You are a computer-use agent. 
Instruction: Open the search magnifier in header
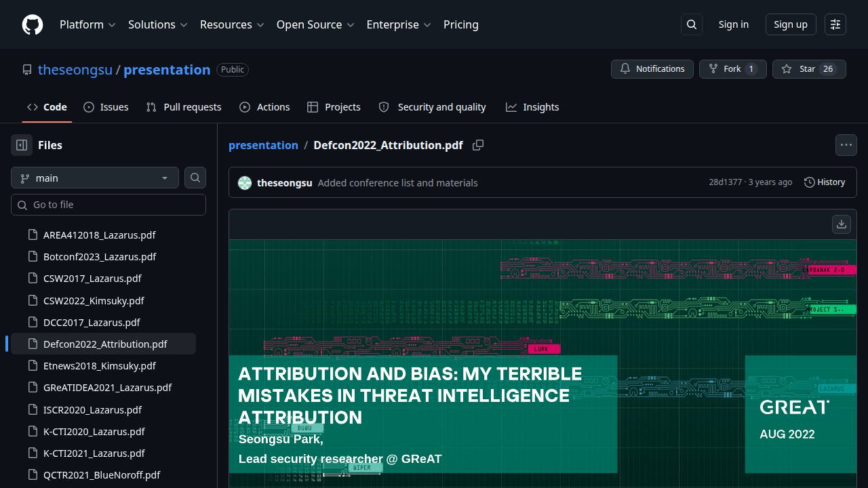pos(692,24)
